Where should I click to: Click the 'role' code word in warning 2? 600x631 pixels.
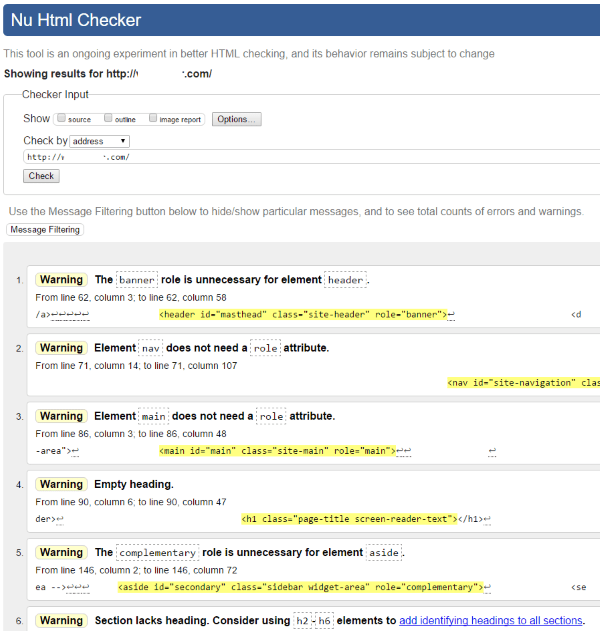(x=266, y=348)
